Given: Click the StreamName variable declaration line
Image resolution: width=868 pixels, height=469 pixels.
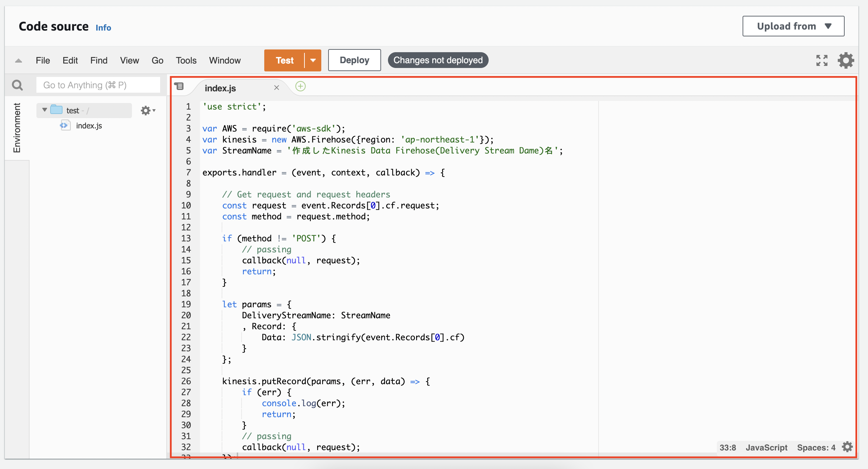Looking at the screenshot, I should [x=383, y=150].
